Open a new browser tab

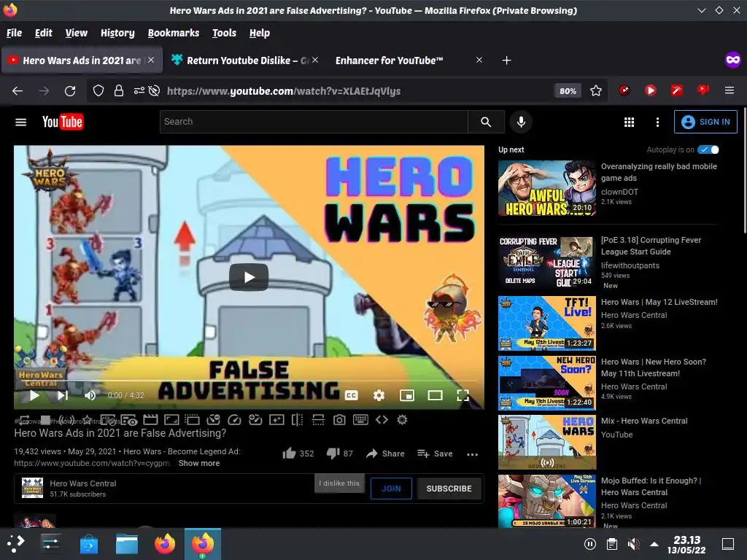pyautogui.click(x=506, y=61)
